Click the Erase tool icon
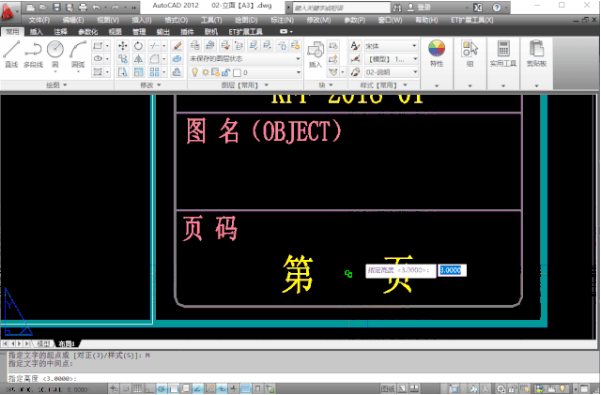The image size is (601, 395). [177, 46]
